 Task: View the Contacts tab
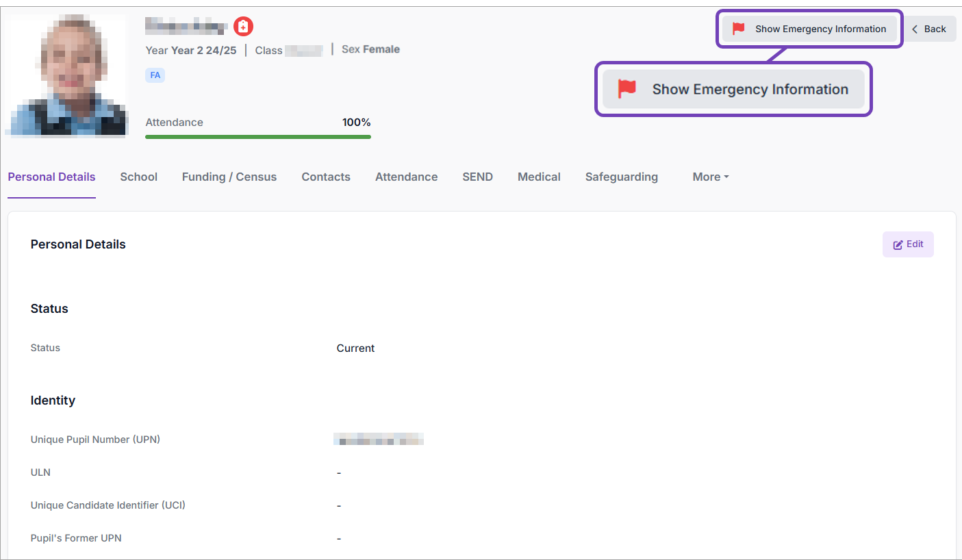pyautogui.click(x=325, y=177)
